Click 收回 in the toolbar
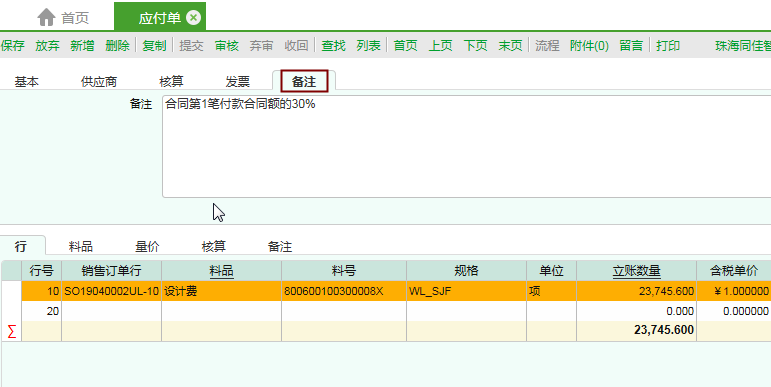 tap(297, 46)
